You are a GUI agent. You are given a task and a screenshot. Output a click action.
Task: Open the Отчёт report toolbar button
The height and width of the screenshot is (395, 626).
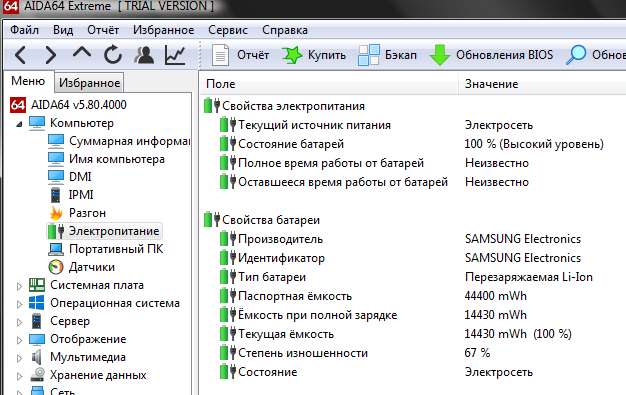[240, 55]
